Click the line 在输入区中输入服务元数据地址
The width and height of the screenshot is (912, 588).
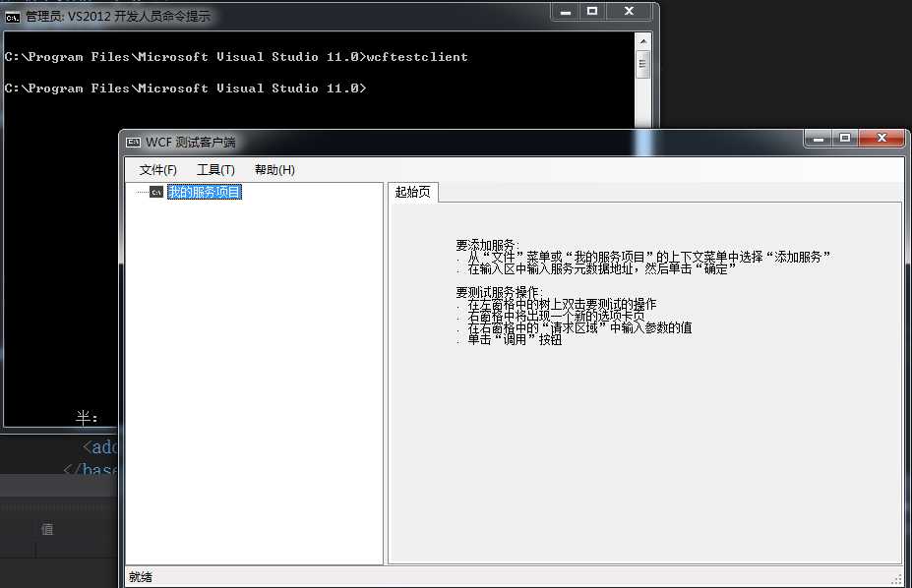(602, 268)
